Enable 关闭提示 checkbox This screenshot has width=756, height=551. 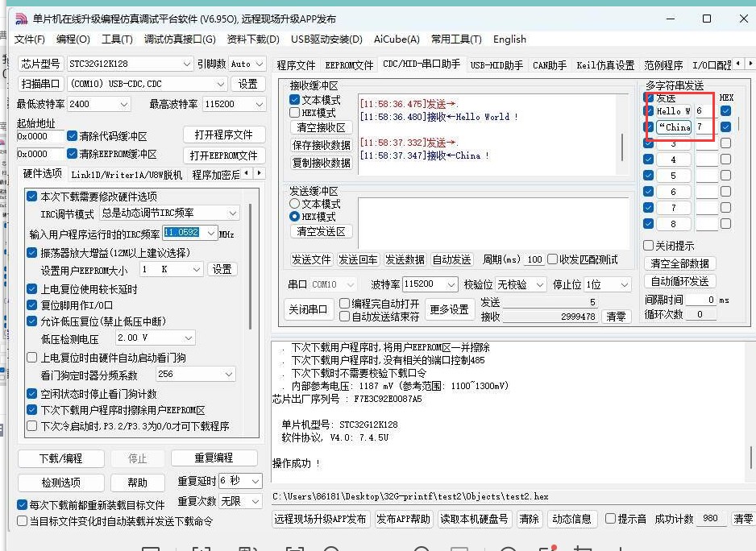click(649, 246)
